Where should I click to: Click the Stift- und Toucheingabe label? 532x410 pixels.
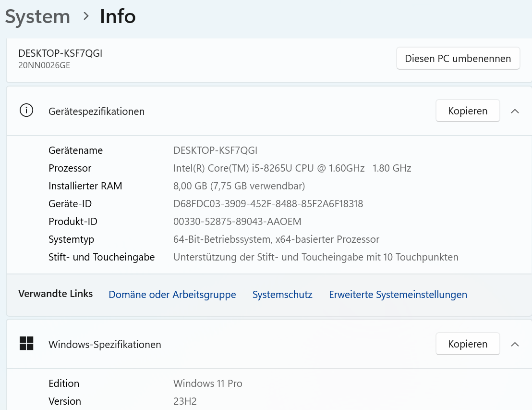pyautogui.click(x=101, y=257)
